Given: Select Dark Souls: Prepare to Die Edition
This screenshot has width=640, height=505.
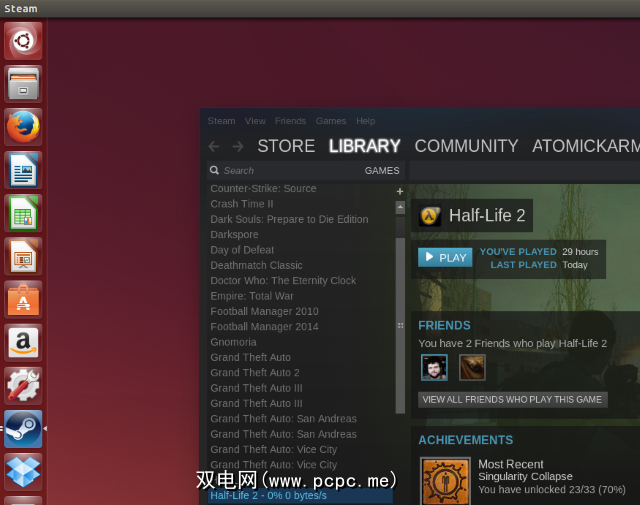Looking at the screenshot, I should point(289,219).
